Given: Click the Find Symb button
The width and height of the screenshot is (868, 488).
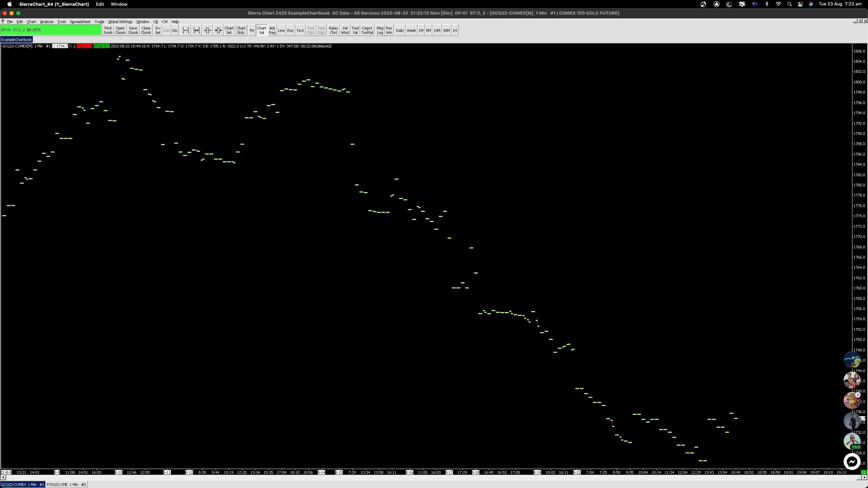Looking at the screenshot, I should [x=108, y=30].
